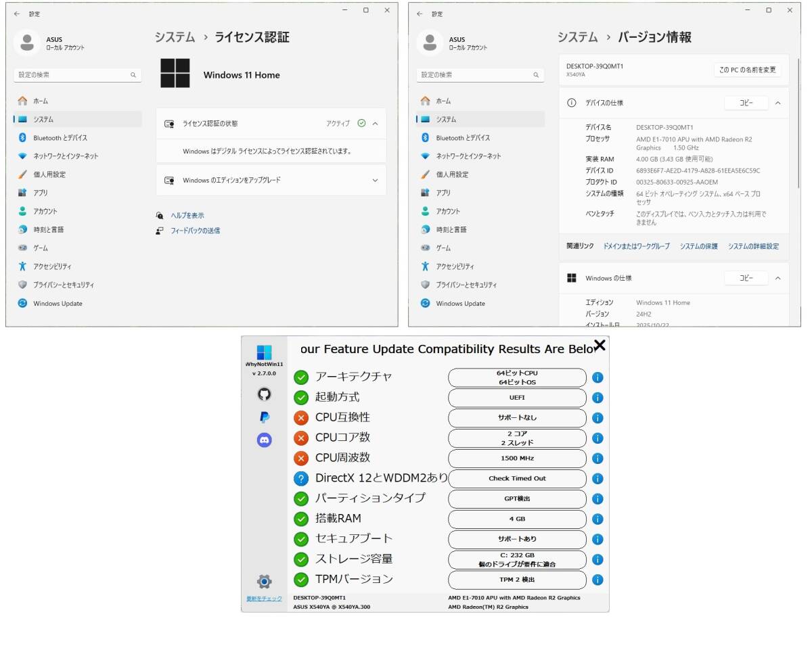Open WhyNotWin11 settings gear icon

coord(265,582)
